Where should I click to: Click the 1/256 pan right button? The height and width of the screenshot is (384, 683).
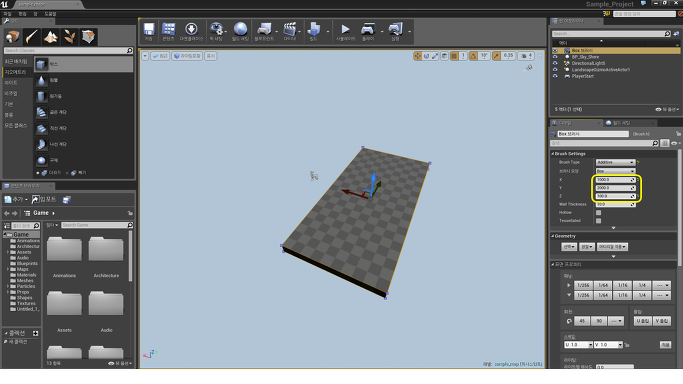point(583,285)
